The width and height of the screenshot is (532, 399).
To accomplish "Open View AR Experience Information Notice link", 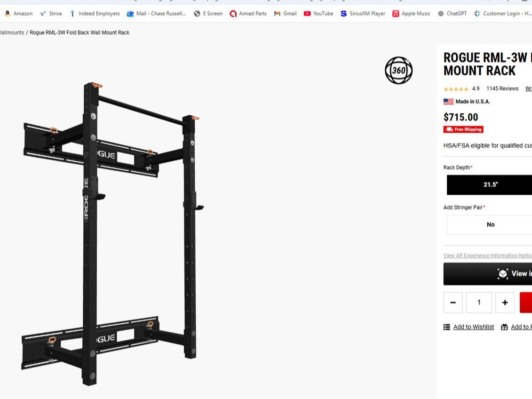I will pos(488,255).
